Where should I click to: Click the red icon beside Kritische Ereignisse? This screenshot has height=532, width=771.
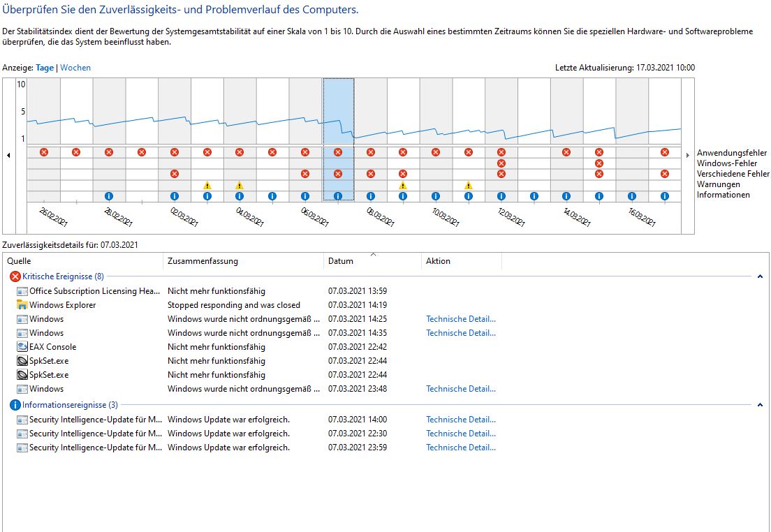point(15,276)
